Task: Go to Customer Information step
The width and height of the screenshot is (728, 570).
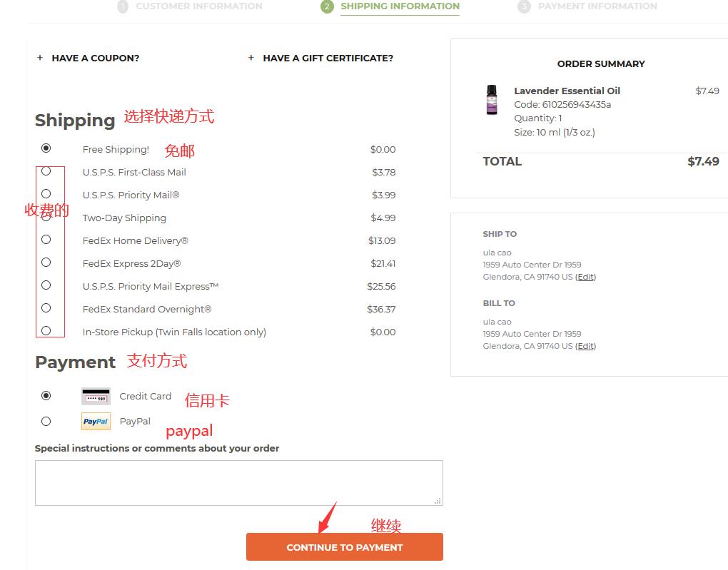Action: click(198, 6)
